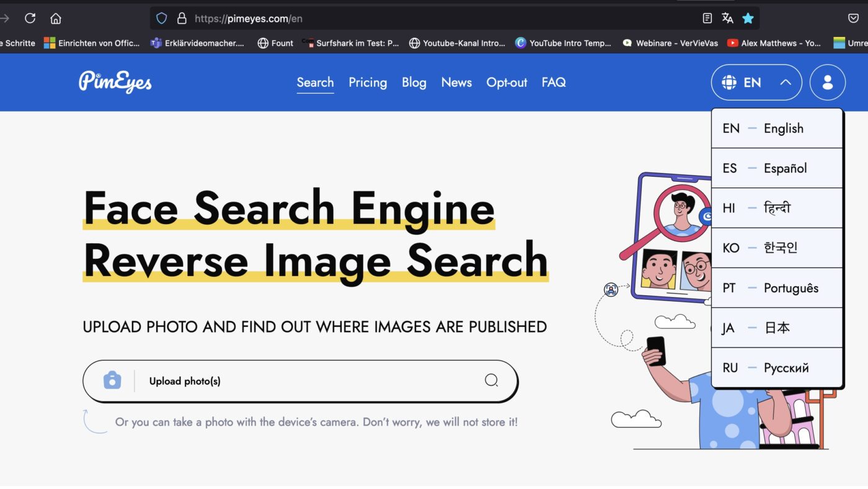
Task: Start search with the magnifier icon
Action: point(491,380)
